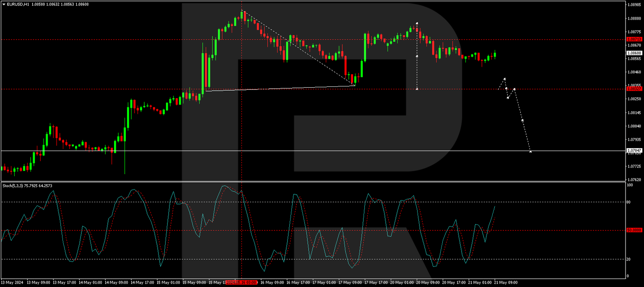Image resolution: width=644 pixels, height=287 pixels.
Task: Click the 21 May 09:00 timeline label
Action: click(506, 282)
